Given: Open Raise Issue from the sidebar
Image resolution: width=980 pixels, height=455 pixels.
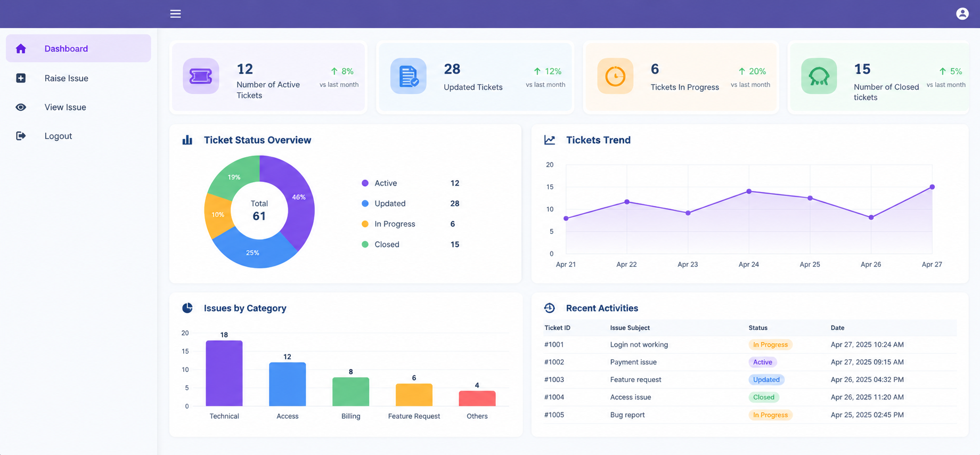Looking at the screenshot, I should click(x=78, y=78).
